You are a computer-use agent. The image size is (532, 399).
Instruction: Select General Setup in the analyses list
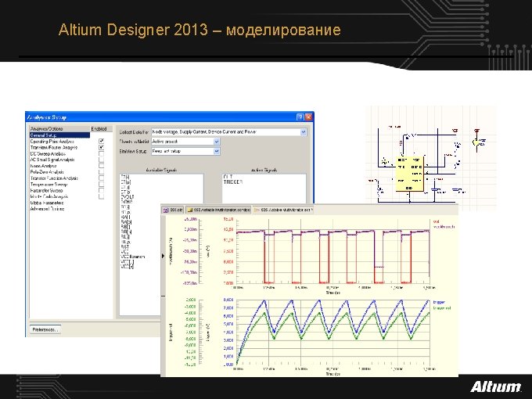pos(59,135)
